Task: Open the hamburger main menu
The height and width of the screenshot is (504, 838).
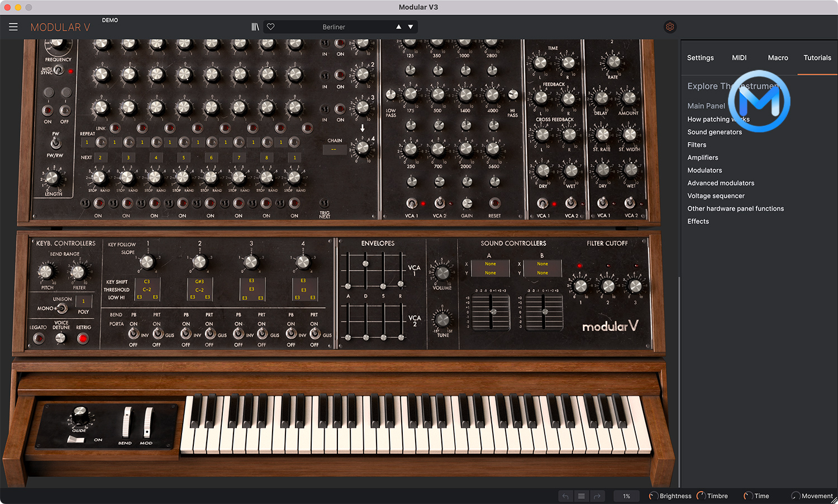Action: point(13,27)
